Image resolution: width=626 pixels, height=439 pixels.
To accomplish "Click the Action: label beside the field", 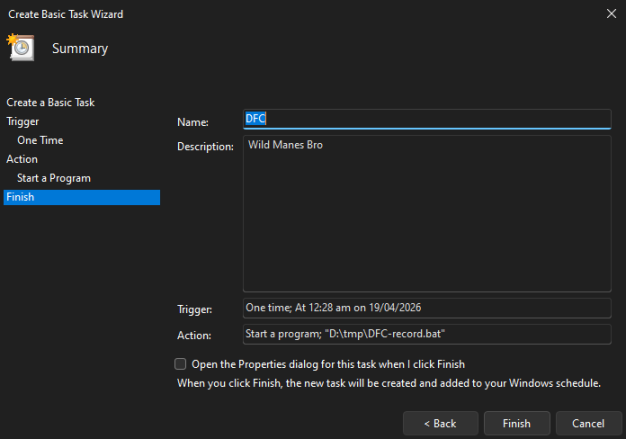I will pyautogui.click(x=194, y=335).
